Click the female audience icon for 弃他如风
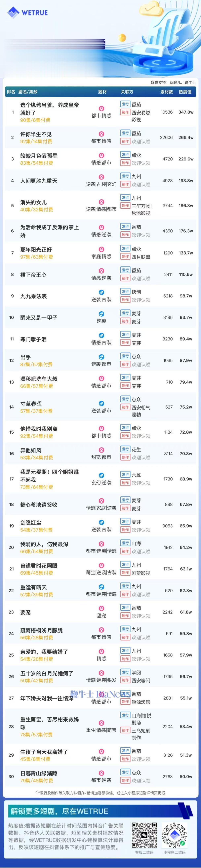201x868 pixels. pos(101,450)
